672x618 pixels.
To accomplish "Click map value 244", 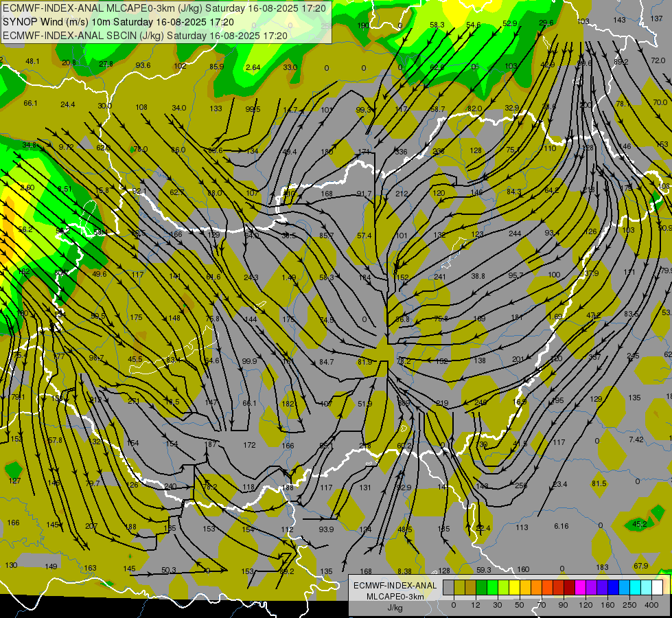I will click(x=515, y=233).
